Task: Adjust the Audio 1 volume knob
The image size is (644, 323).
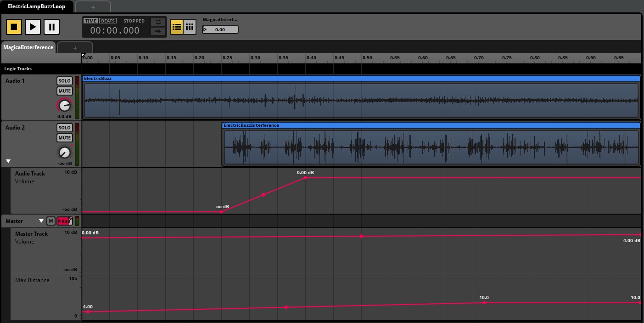Action: point(64,105)
